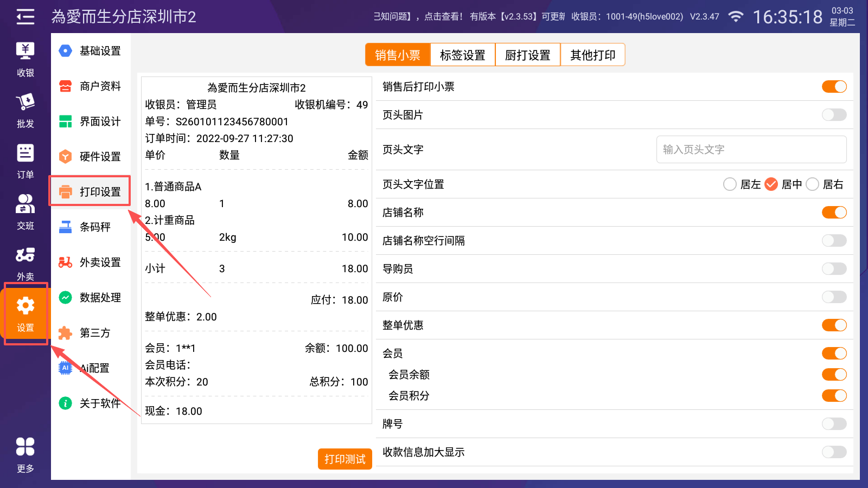Select the 居左 radio option
The width and height of the screenshot is (868, 488).
pyautogui.click(x=730, y=184)
